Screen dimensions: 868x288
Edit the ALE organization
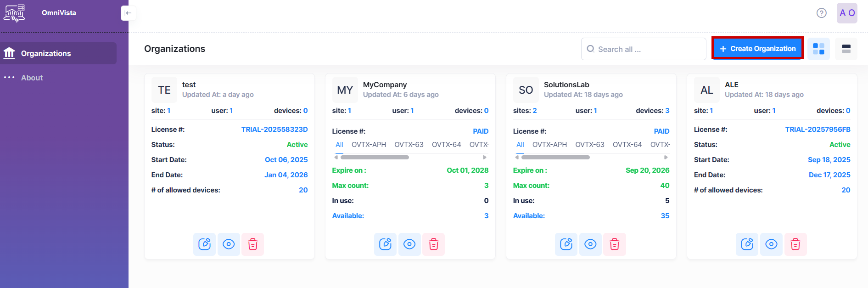[x=747, y=244]
